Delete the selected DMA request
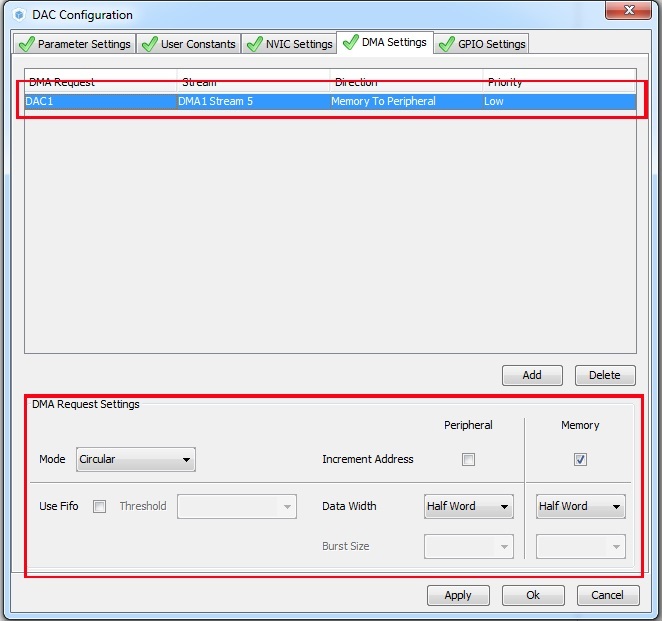 point(605,375)
